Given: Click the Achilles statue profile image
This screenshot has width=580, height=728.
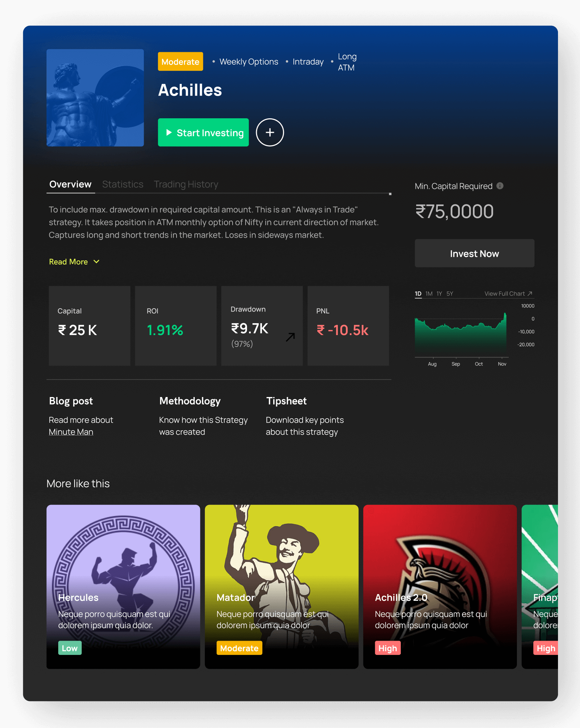Looking at the screenshot, I should coord(95,98).
